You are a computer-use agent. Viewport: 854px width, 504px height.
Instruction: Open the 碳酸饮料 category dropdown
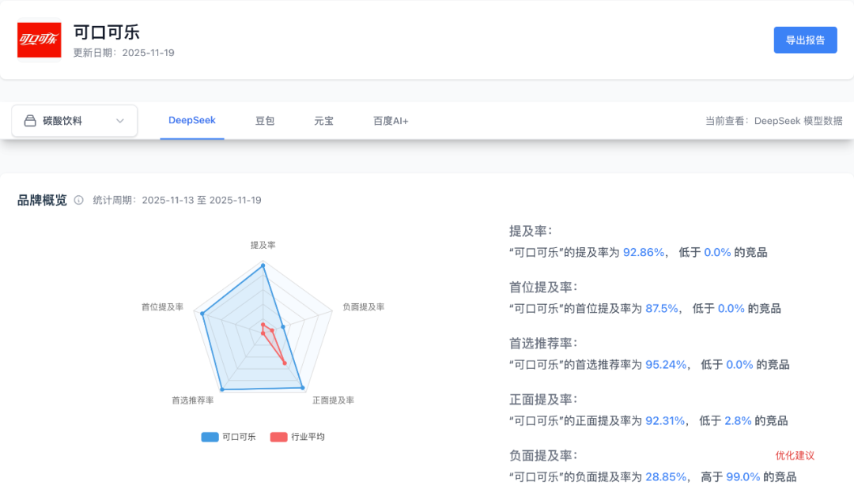click(x=74, y=121)
